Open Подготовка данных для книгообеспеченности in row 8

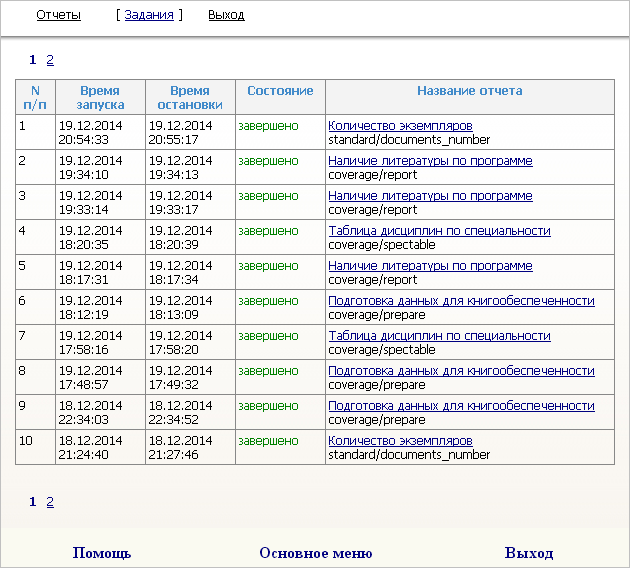tap(461, 371)
